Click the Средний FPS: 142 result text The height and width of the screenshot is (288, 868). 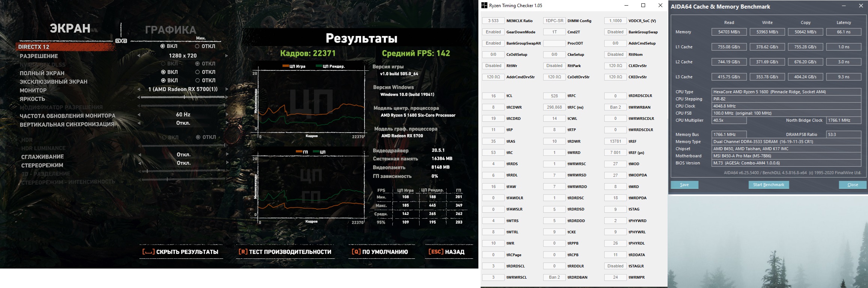click(x=416, y=53)
